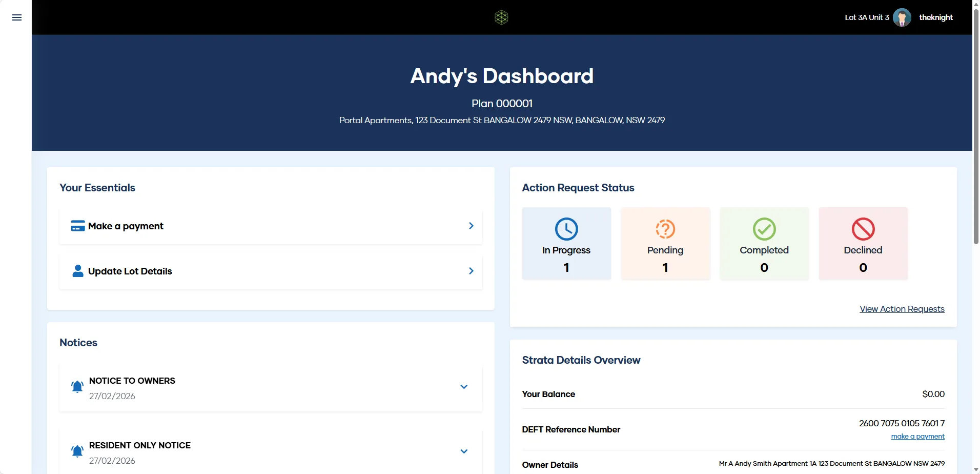This screenshot has height=474, width=980.
Task: Click the NOTICE TO OWNERS title
Action: (x=132, y=381)
